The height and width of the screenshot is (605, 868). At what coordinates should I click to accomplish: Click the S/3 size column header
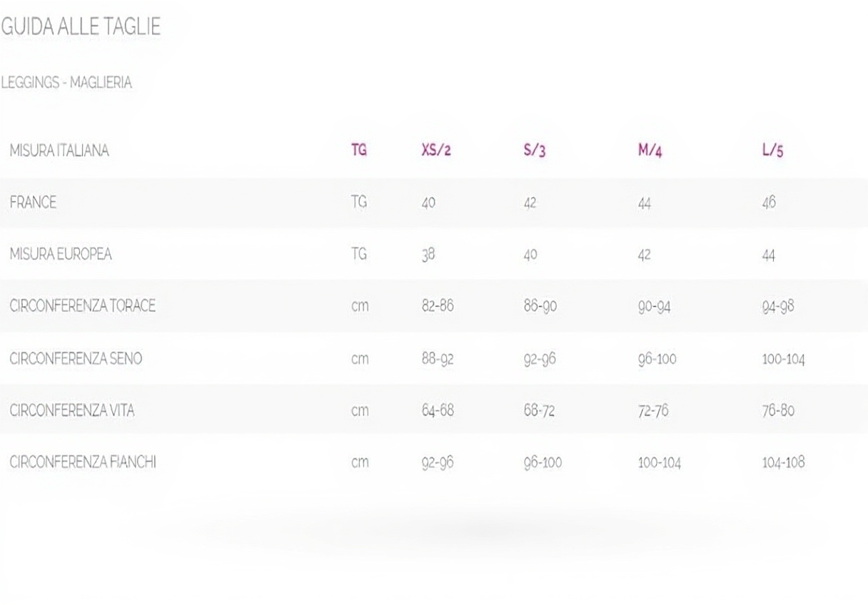pyautogui.click(x=535, y=151)
